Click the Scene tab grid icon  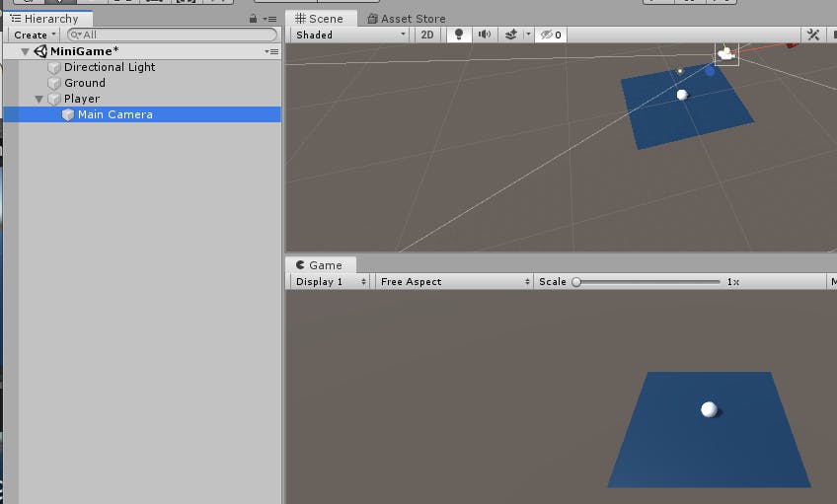300,19
